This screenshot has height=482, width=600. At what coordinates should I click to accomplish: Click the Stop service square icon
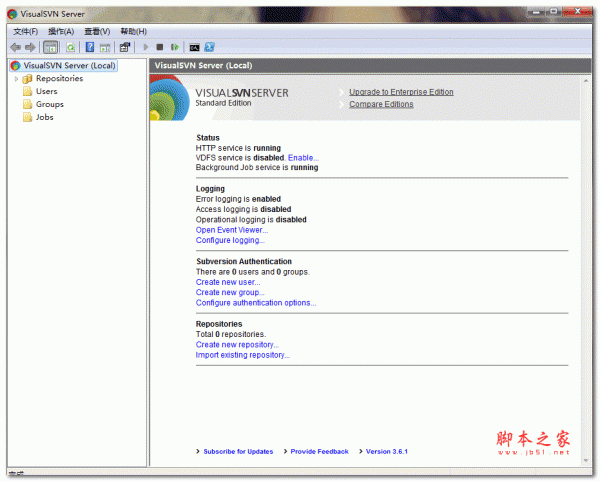tap(160, 47)
